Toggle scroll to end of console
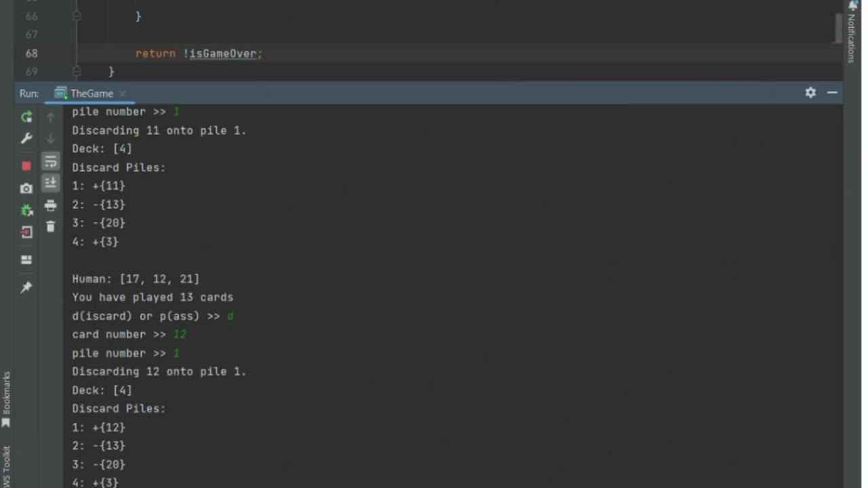This screenshot has width=868, height=488. pyautogui.click(x=50, y=183)
